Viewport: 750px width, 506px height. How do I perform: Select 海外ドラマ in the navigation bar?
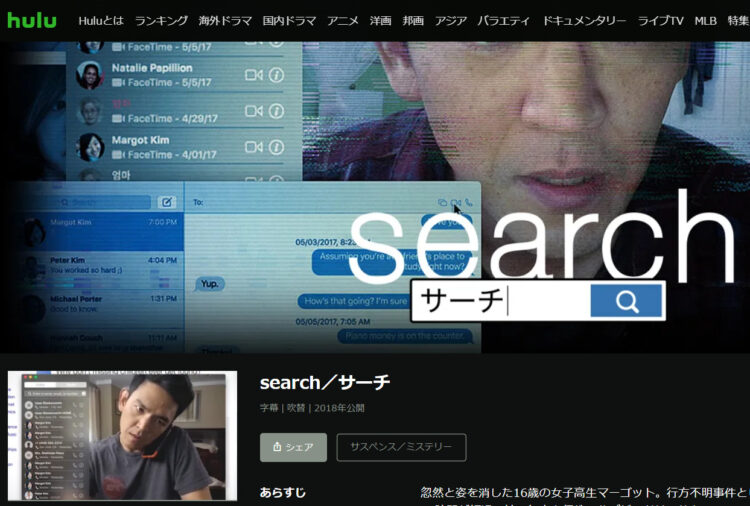[225, 21]
